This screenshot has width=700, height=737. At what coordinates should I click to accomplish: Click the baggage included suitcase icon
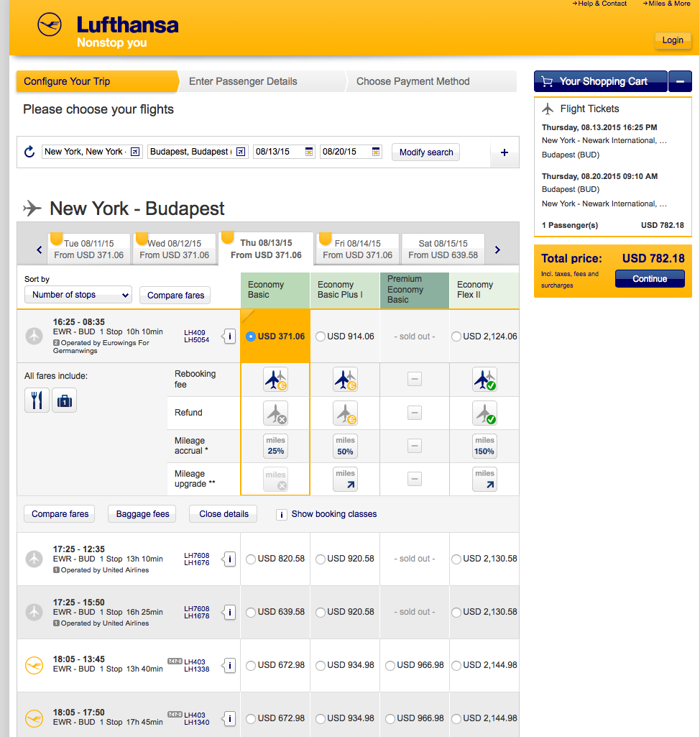click(65, 400)
